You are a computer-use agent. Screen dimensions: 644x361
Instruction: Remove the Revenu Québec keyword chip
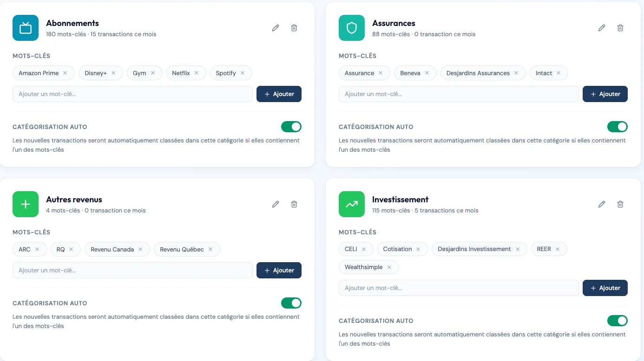point(210,249)
